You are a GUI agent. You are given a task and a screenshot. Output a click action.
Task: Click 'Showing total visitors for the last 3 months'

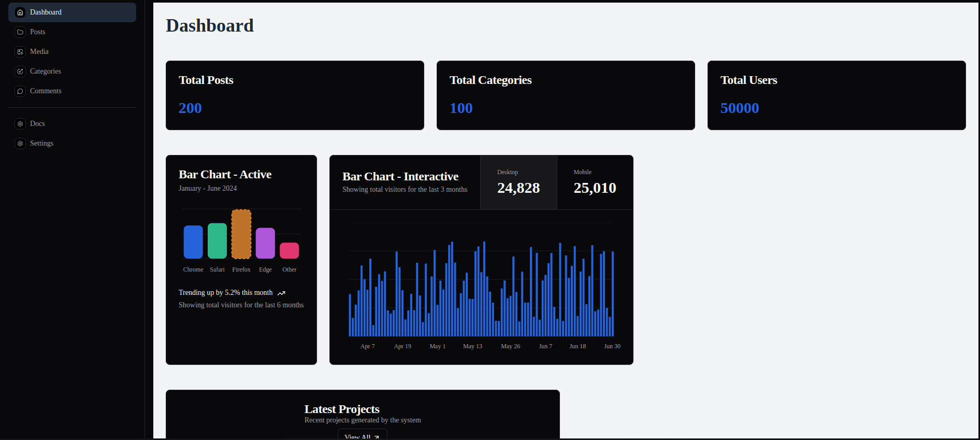point(405,190)
